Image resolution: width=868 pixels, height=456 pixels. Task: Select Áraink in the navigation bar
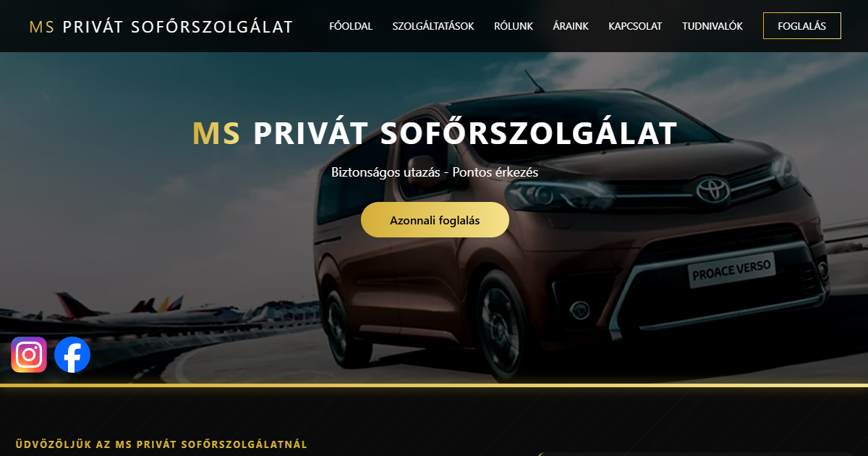[x=571, y=26]
